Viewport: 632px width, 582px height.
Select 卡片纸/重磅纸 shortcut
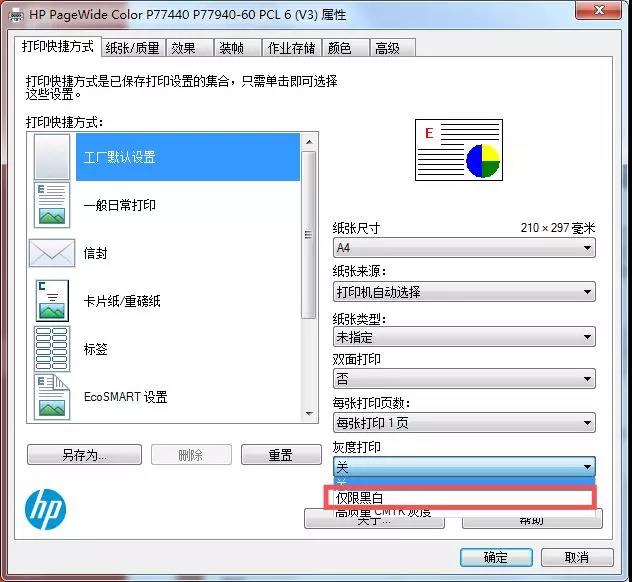point(122,301)
